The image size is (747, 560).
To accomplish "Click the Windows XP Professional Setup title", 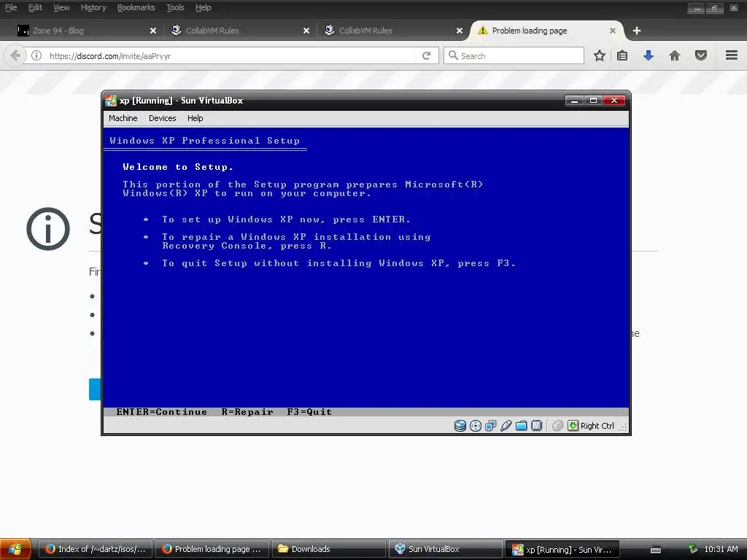I will tap(204, 141).
